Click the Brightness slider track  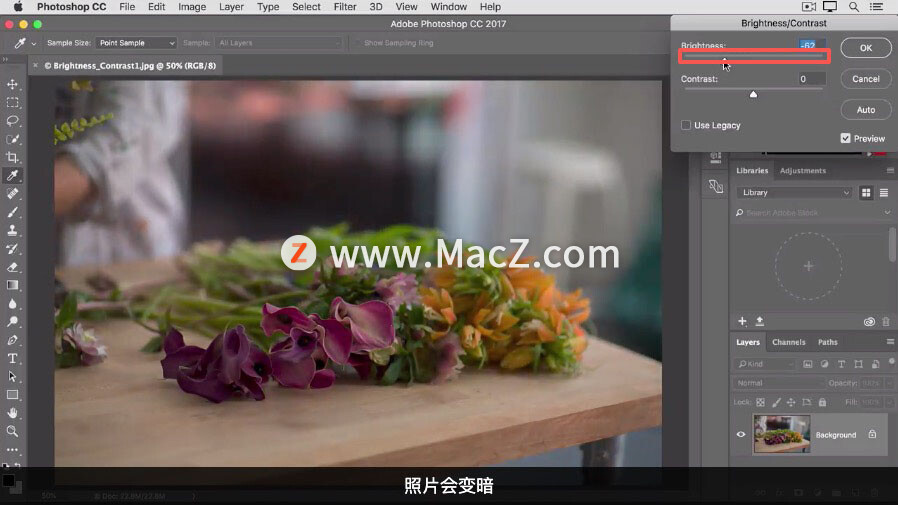[x=753, y=56]
